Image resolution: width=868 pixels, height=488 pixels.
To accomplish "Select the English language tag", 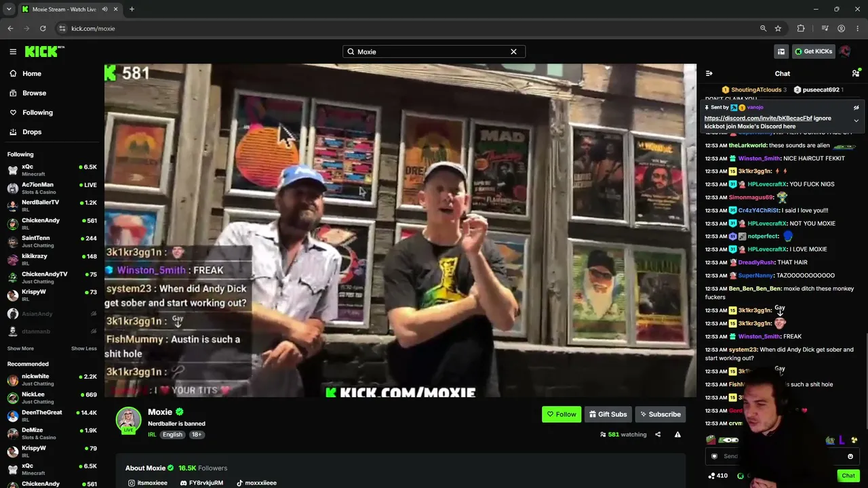I will tap(172, 434).
